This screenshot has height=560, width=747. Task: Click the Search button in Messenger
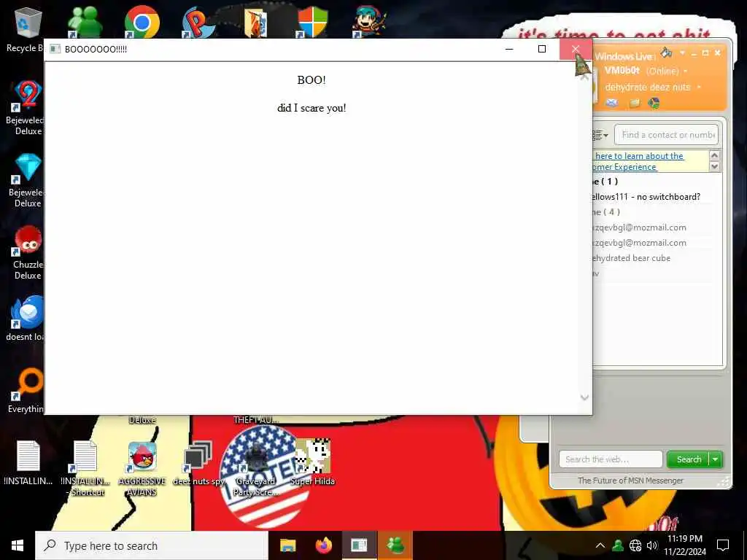coord(689,459)
